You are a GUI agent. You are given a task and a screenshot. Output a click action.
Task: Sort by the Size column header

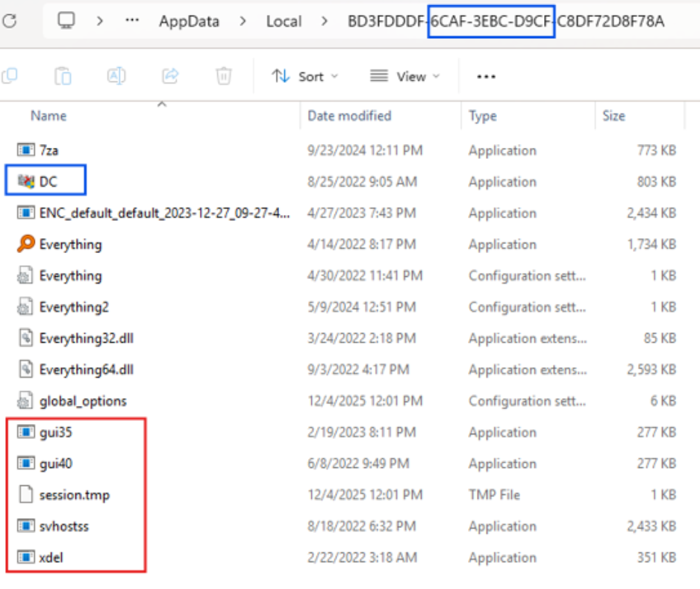pyautogui.click(x=613, y=116)
